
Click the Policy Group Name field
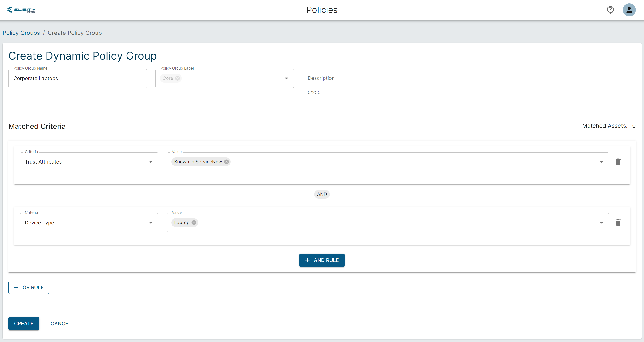coord(78,78)
